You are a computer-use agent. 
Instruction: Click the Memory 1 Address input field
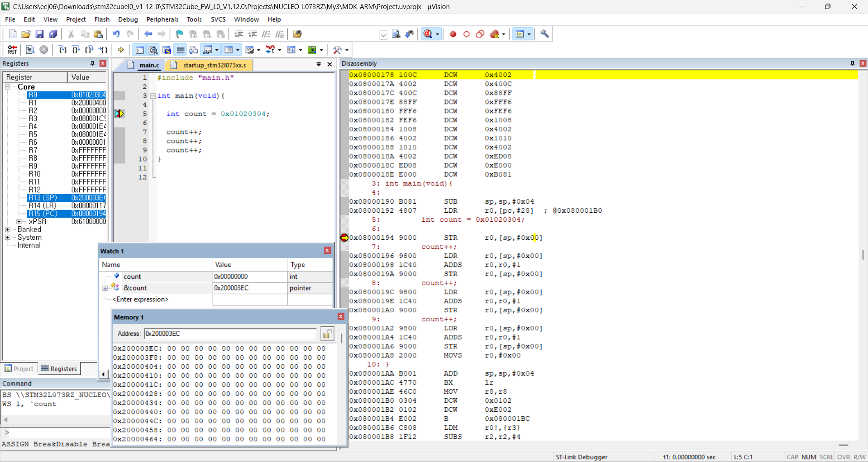coord(230,334)
